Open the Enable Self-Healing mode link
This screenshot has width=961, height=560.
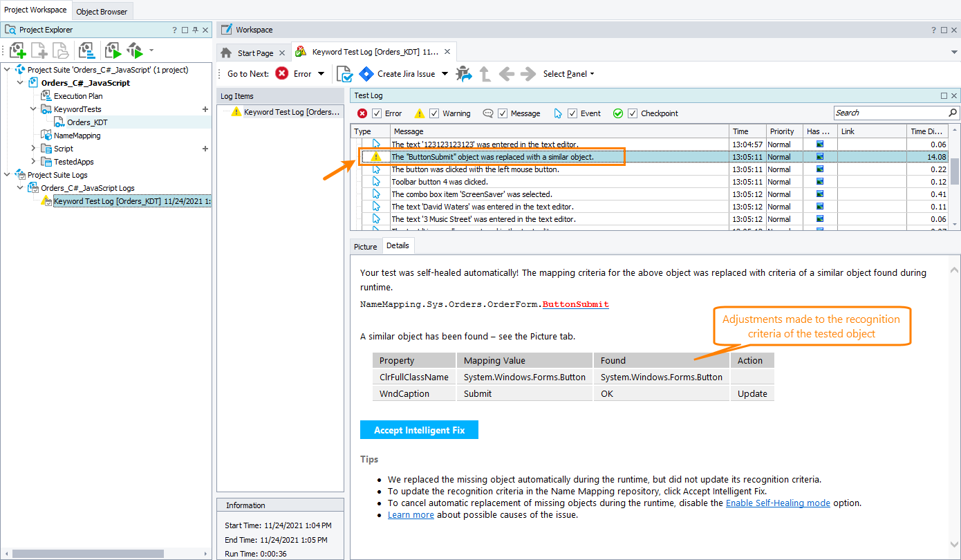click(776, 503)
